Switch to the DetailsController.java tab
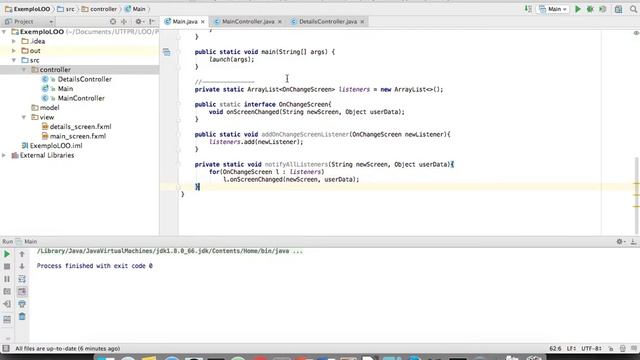The height and width of the screenshot is (360, 640). click(327, 22)
